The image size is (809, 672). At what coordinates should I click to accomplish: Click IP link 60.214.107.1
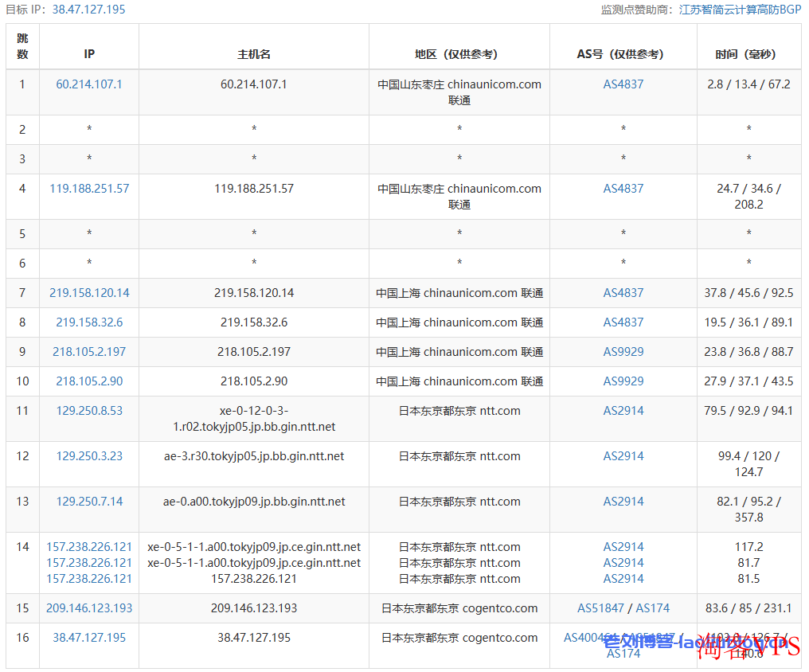tap(89, 84)
